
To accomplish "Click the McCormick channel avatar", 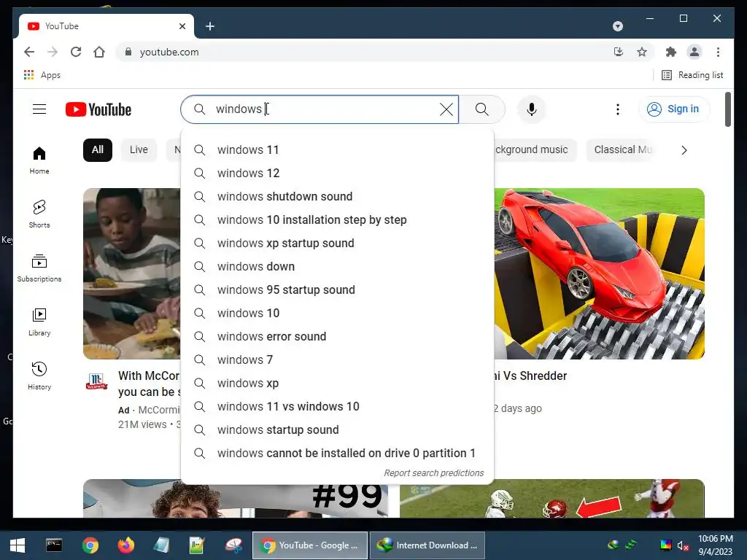I will [x=97, y=381].
